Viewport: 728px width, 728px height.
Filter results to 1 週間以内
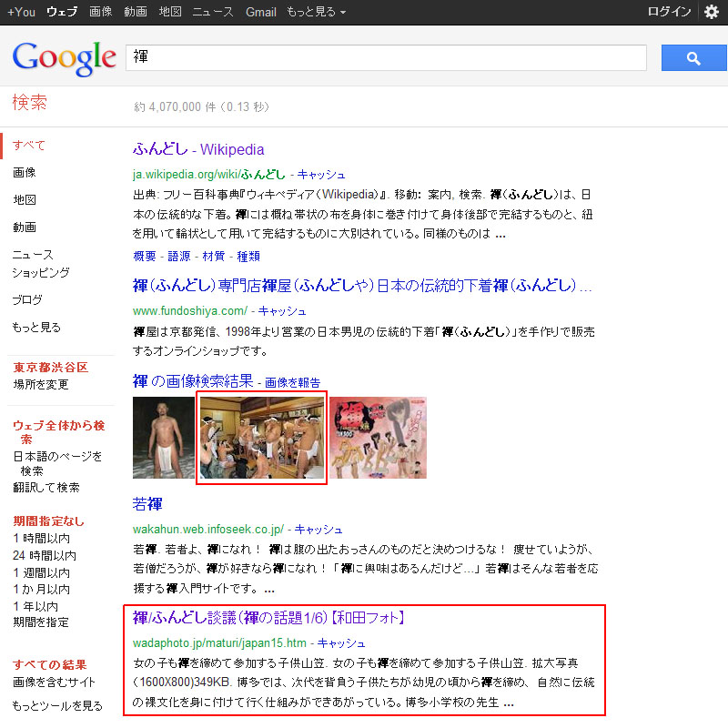[42, 573]
